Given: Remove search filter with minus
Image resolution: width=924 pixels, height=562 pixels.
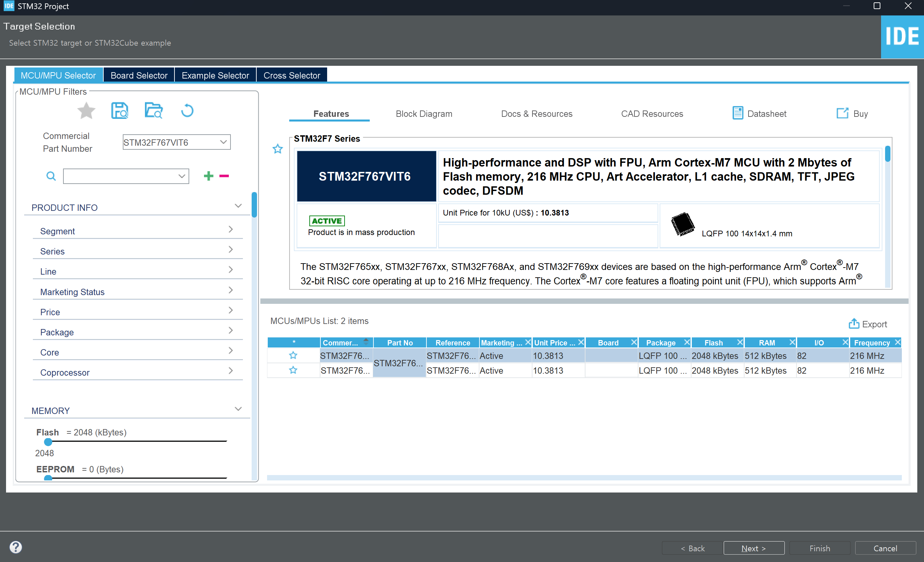Looking at the screenshot, I should 224,176.
